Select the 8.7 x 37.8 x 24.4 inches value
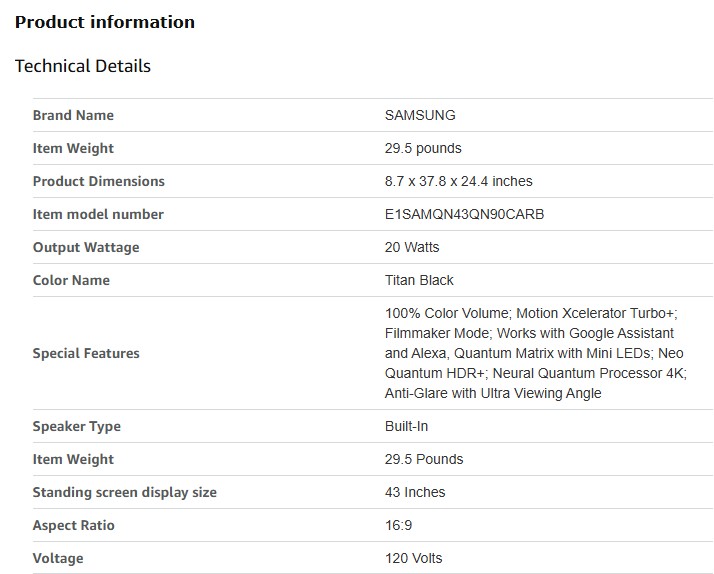This screenshot has width=714, height=574. (x=458, y=181)
